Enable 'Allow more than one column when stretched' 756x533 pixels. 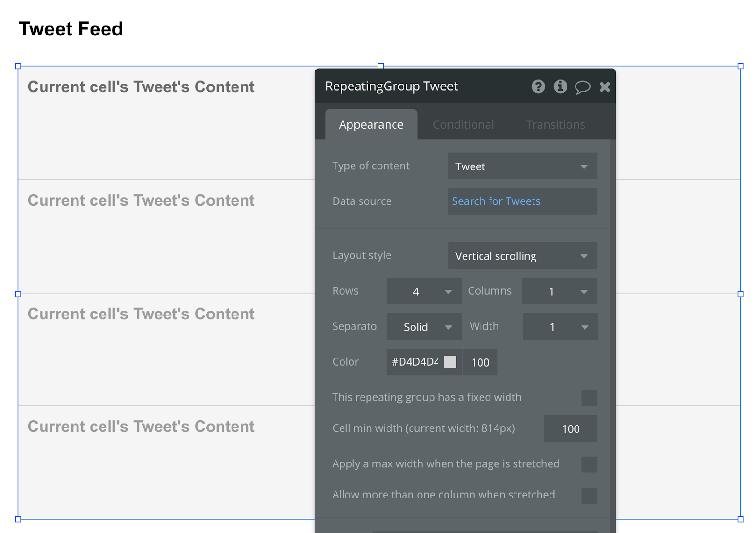[589, 495]
